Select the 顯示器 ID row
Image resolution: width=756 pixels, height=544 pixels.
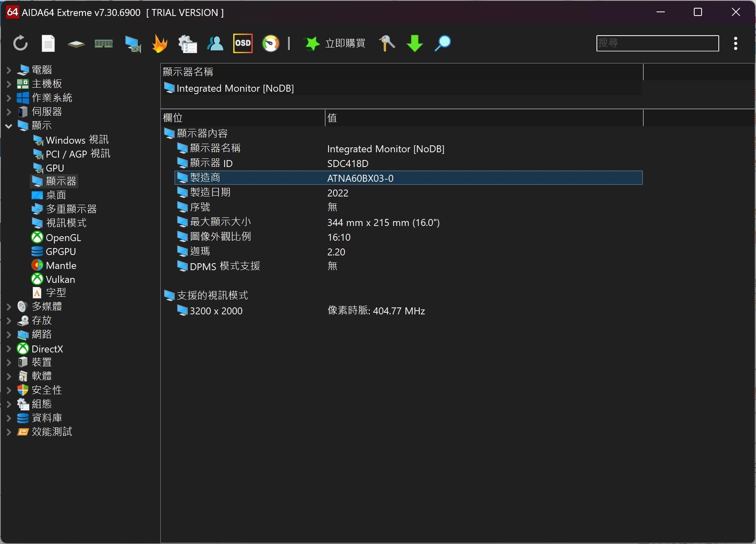pyautogui.click(x=409, y=163)
